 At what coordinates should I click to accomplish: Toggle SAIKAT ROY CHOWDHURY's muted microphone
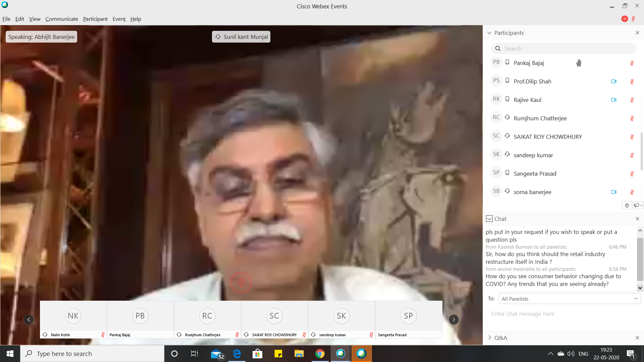click(x=632, y=137)
